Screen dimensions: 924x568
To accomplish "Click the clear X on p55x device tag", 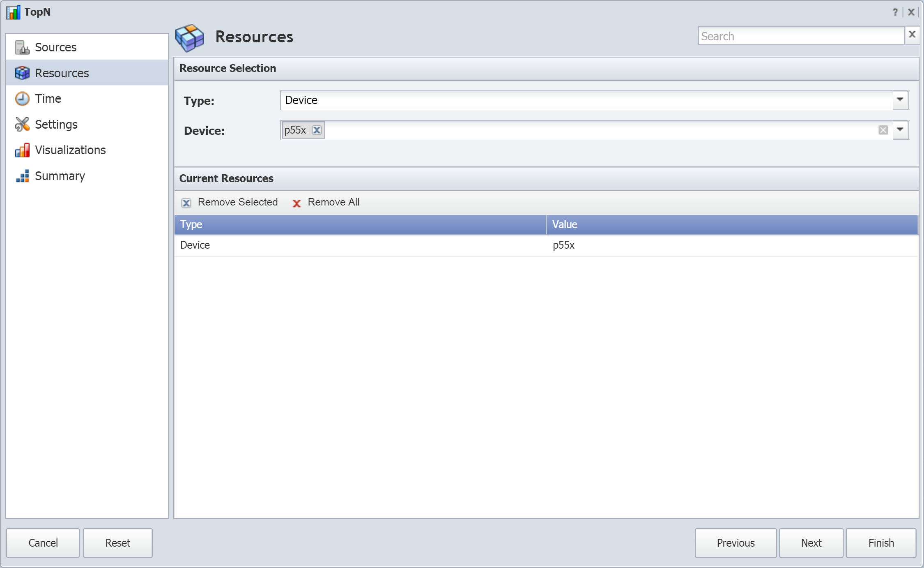I will coord(317,130).
